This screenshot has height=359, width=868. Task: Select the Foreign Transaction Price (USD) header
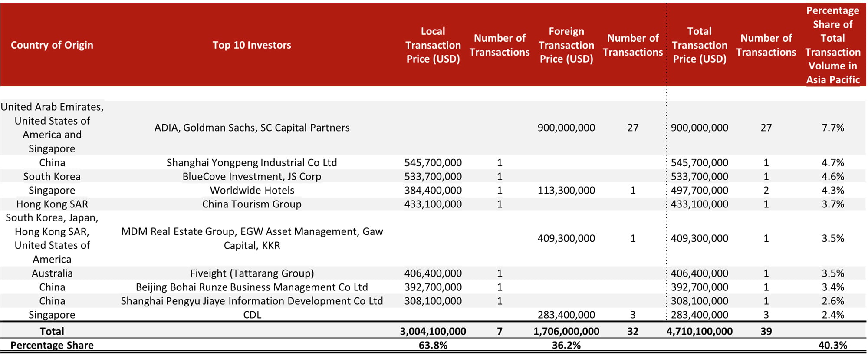tap(566, 45)
